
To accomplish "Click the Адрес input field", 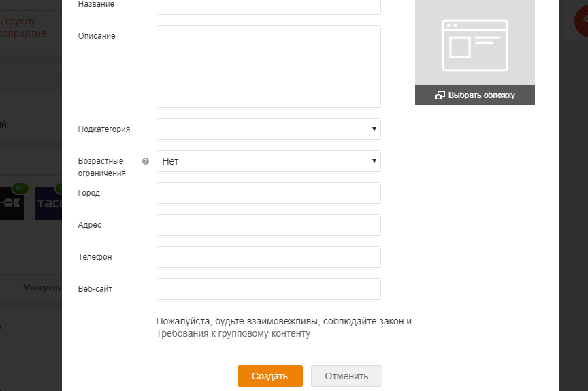I will coord(268,225).
